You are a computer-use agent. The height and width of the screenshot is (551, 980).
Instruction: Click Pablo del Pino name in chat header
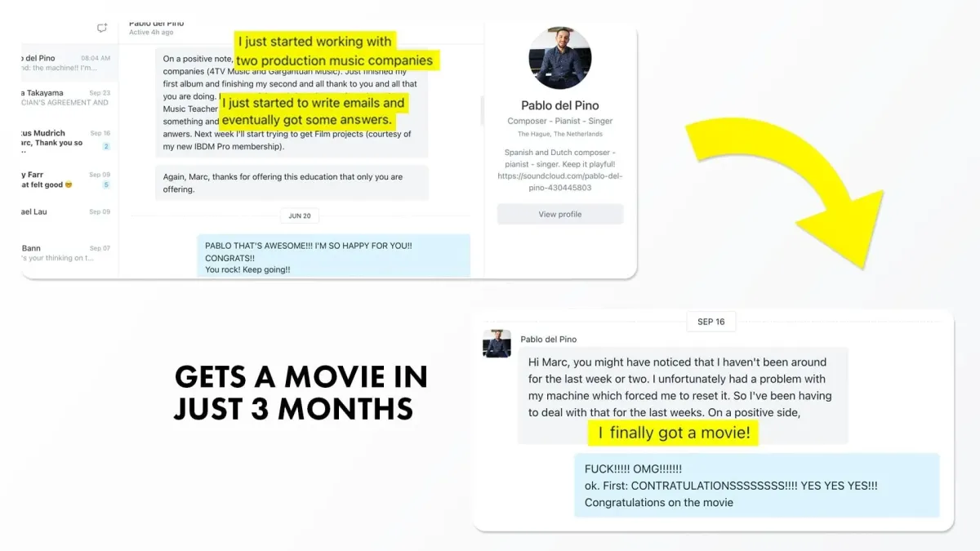click(x=157, y=24)
